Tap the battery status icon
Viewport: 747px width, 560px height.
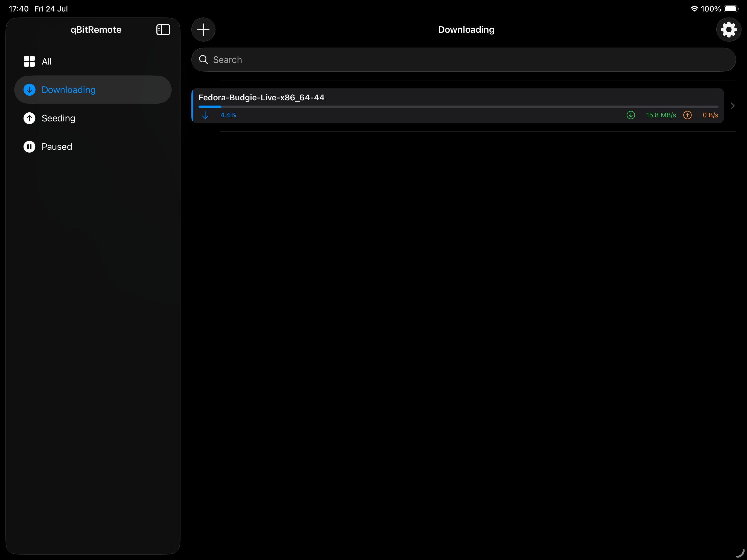coord(731,9)
